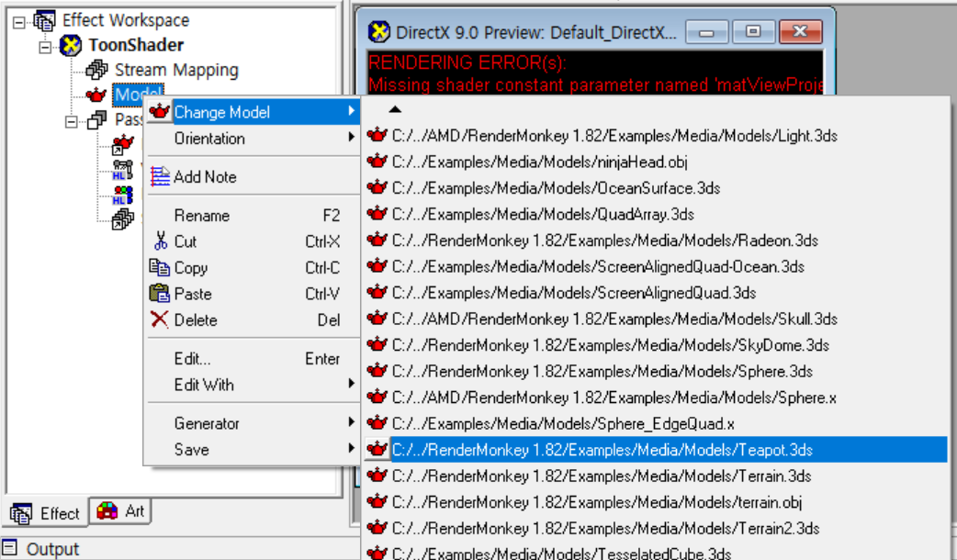Open the Orientation submenu

coord(252,139)
